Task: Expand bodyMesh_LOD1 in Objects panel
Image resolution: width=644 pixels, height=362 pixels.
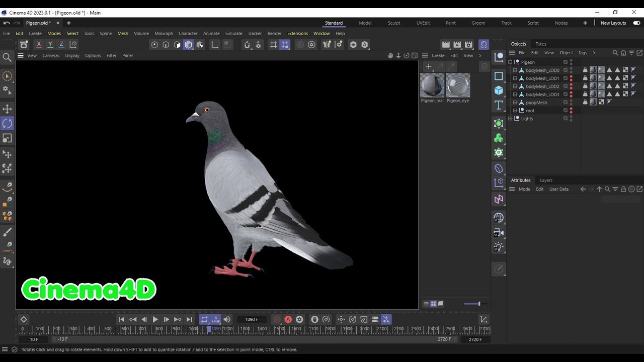Action: coord(515,78)
